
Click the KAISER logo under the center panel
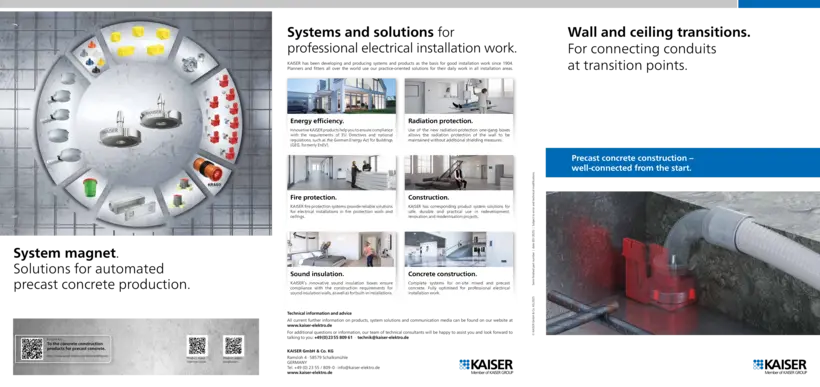[486, 366]
